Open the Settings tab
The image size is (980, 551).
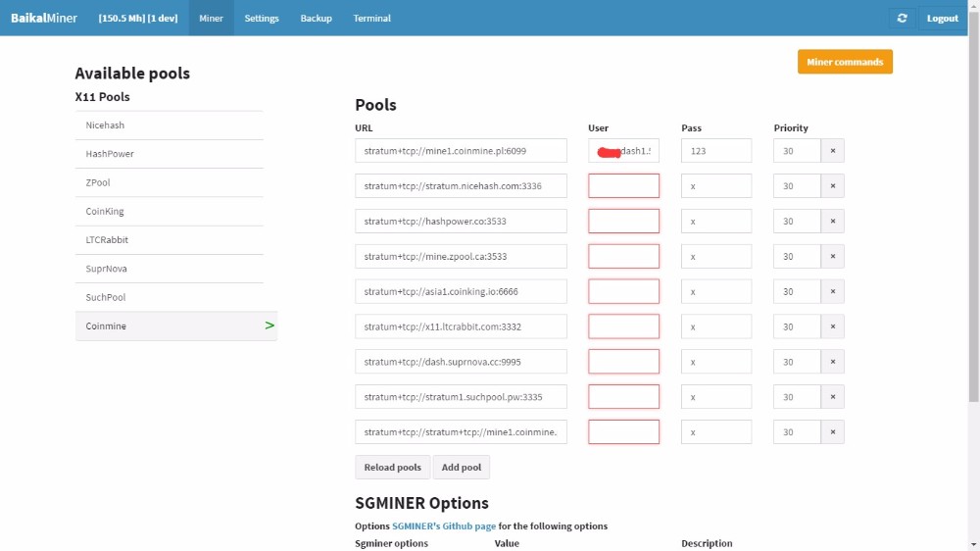pyautogui.click(x=262, y=18)
